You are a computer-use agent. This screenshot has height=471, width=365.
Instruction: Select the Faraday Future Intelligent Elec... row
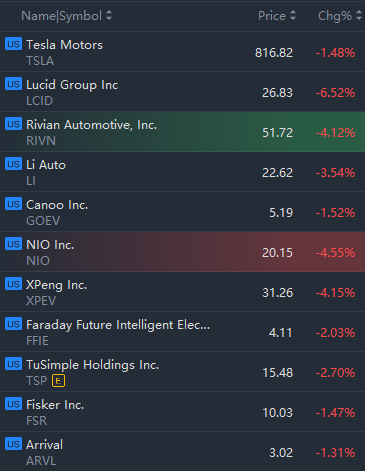click(182, 332)
